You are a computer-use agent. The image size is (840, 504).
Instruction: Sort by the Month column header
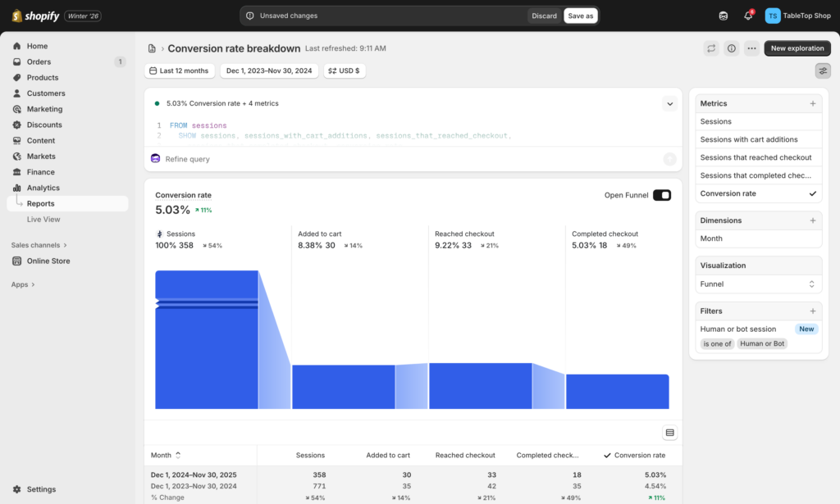(166, 456)
